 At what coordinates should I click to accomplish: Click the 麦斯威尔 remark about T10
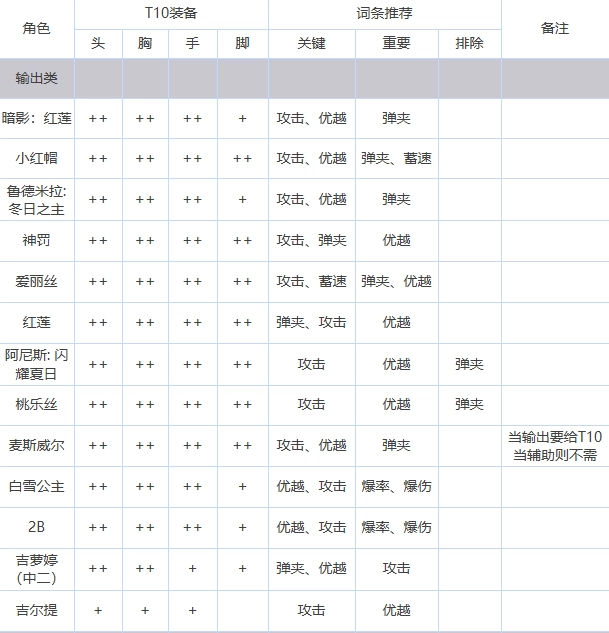coord(554,445)
